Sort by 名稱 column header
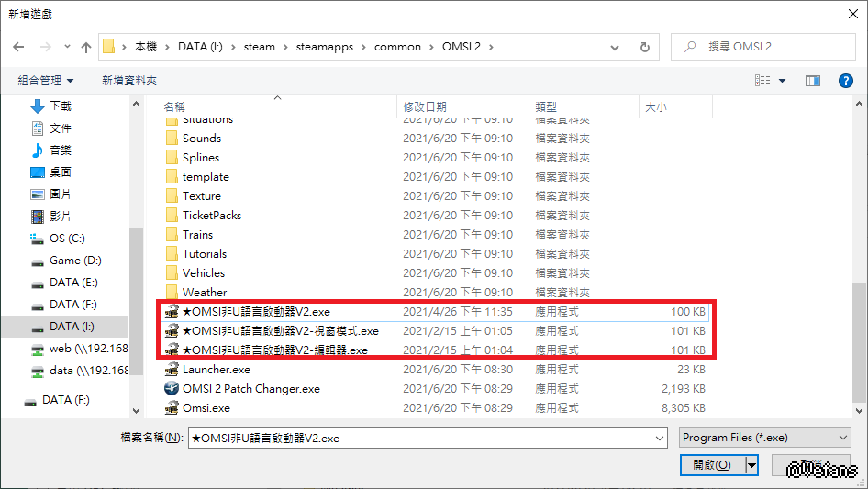Viewport: 868px width, 489px height. click(173, 106)
